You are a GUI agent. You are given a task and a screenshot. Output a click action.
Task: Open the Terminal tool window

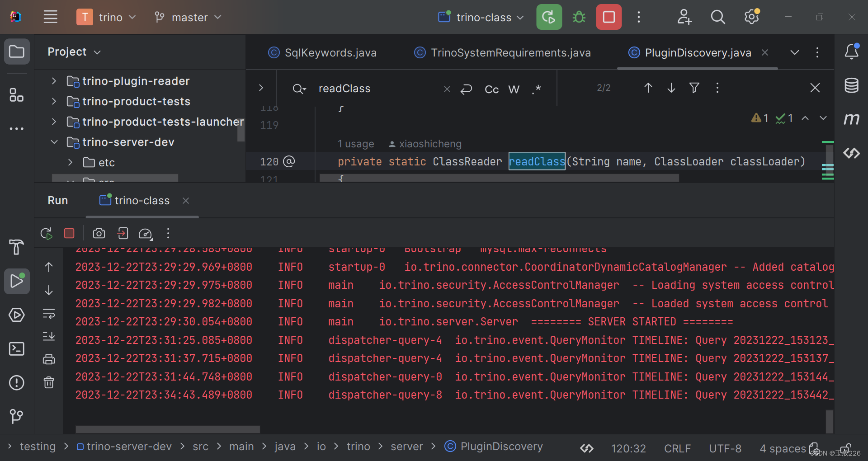coord(17,349)
